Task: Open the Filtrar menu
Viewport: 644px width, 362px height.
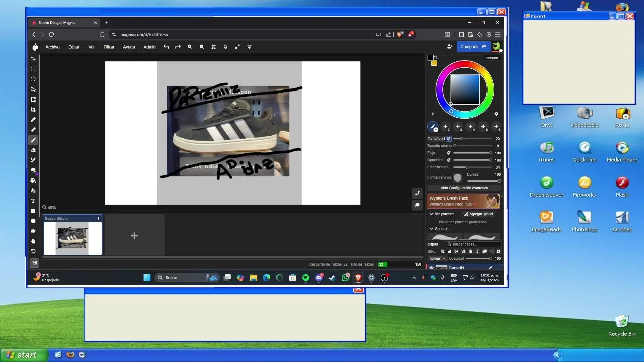Action: pyautogui.click(x=109, y=47)
